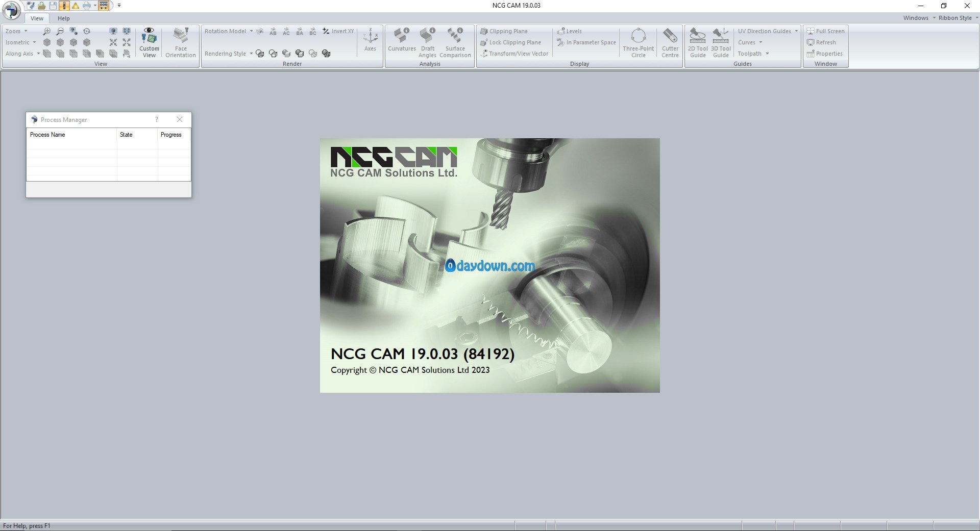Click the Print icon in quick access toolbar
This screenshot has height=531, width=980.
tap(87, 6)
